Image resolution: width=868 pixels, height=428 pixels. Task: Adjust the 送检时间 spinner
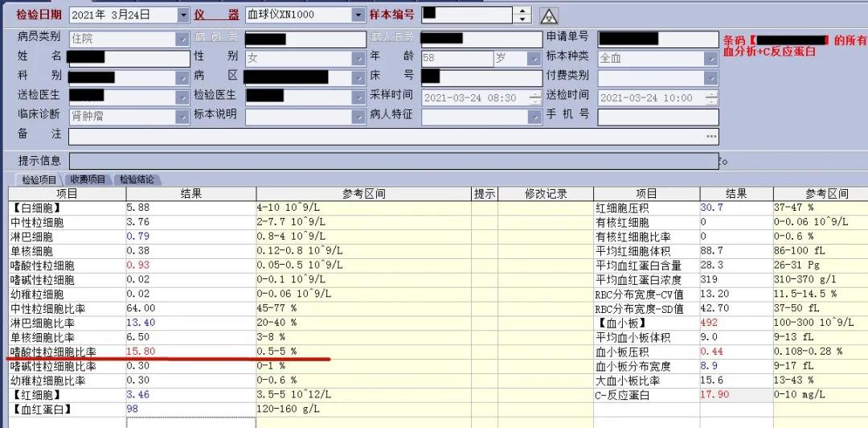coord(711,98)
